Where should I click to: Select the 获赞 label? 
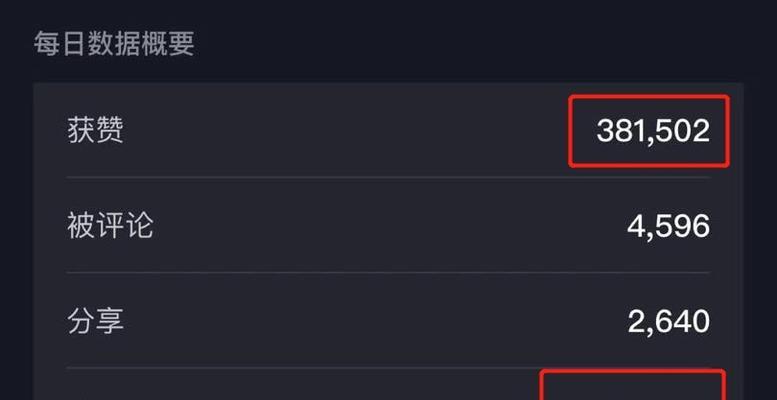95,131
